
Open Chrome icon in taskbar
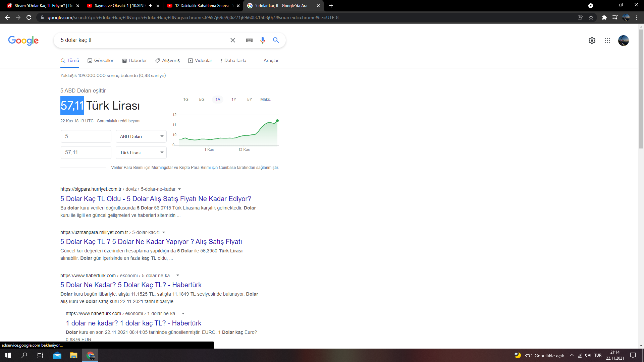coord(90,355)
